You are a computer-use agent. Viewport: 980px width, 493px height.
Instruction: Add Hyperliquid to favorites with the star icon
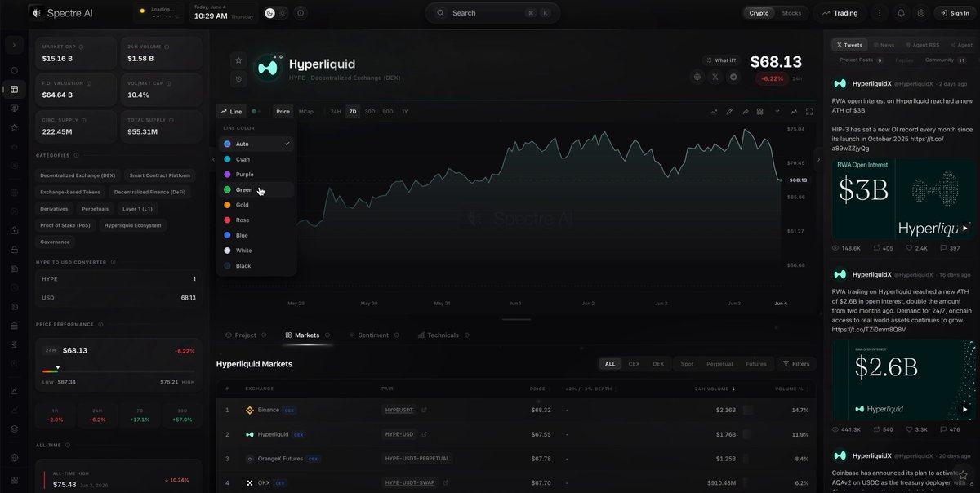pos(238,60)
